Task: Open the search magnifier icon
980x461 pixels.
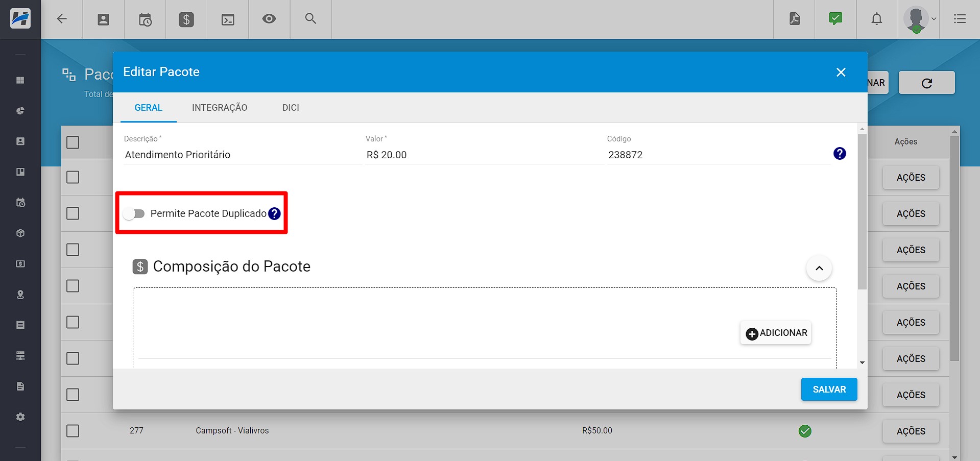Action: (x=310, y=19)
